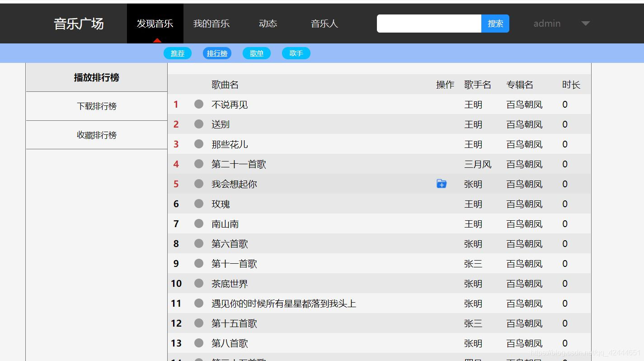The width and height of the screenshot is (644, 361).
Task: Click the song title 送别
Action: tap(221, 124)
